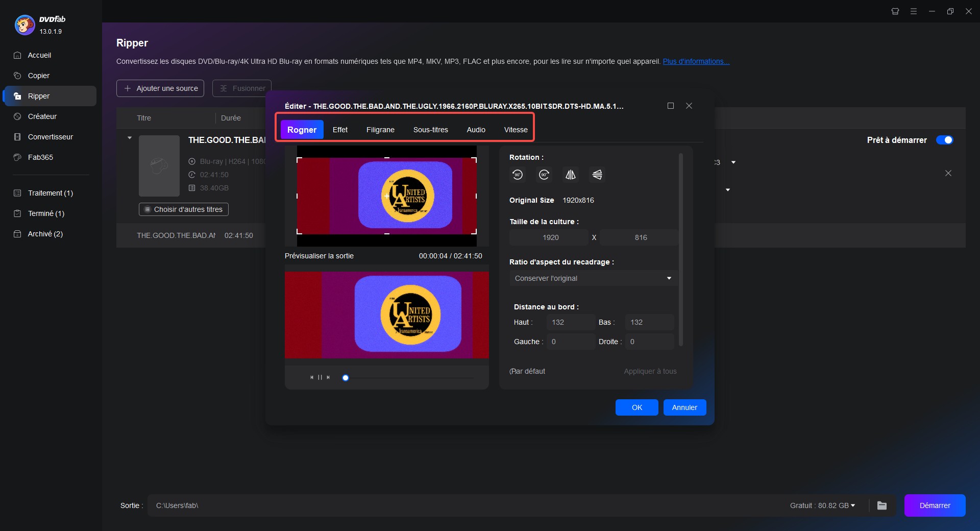Flip video vertically icon
Viewport: 980px width, 531px height.
point(597,175)
